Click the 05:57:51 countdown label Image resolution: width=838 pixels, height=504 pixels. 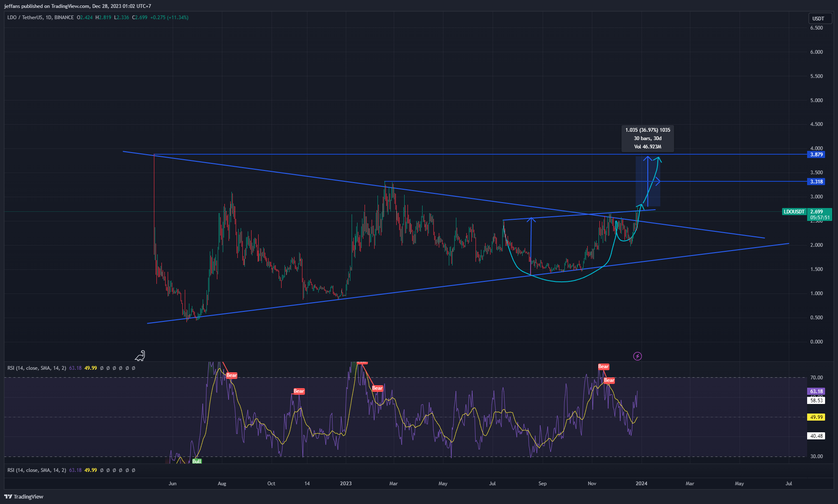click(x=820, y=218)
